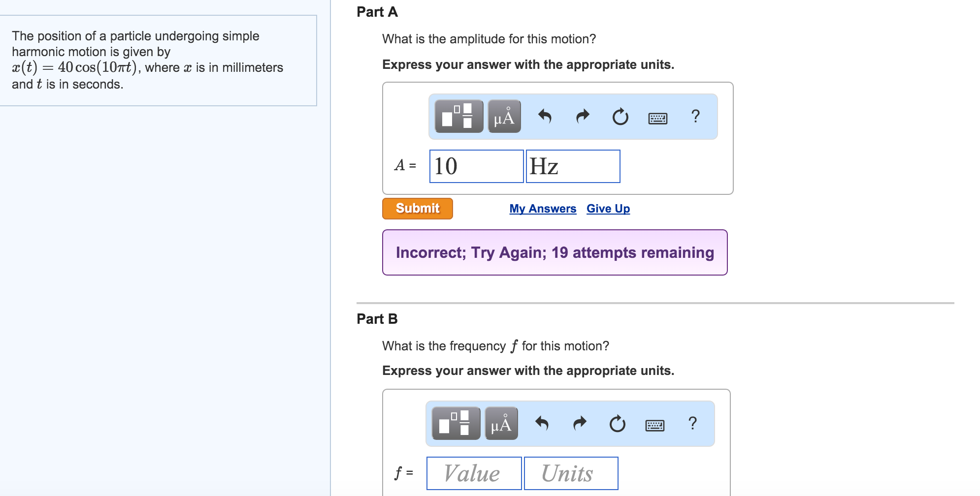The height and width of the screenshot is (496, 980).
Task: Click the redo arrow in Part B toolbar
Action: pos(580,423)
